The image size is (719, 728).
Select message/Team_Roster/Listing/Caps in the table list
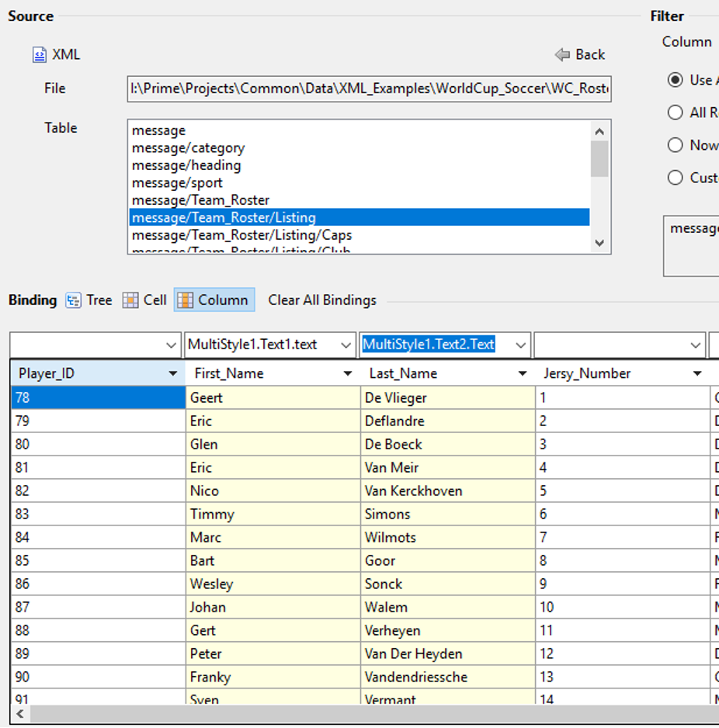click(x=241, y=235)
